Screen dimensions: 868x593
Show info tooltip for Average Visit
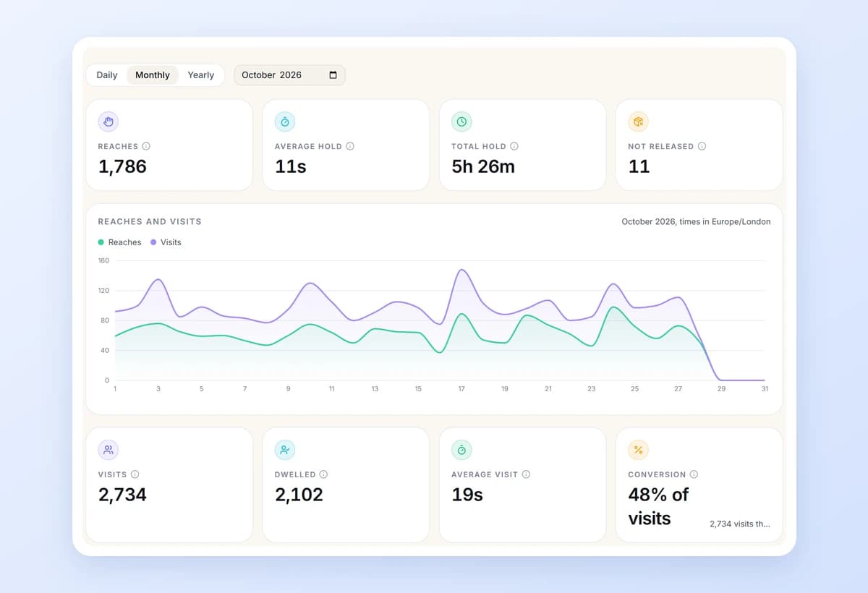(x=526, y=474)
